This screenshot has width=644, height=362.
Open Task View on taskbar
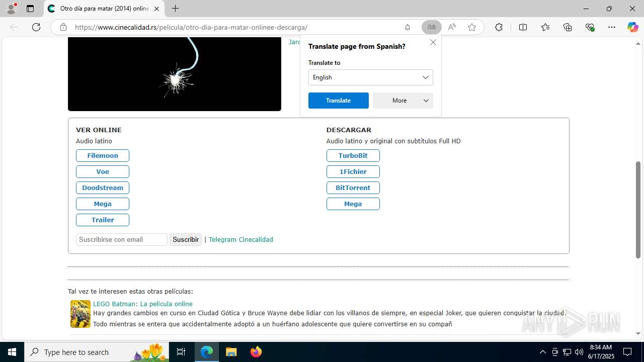(x=181, y=352)
